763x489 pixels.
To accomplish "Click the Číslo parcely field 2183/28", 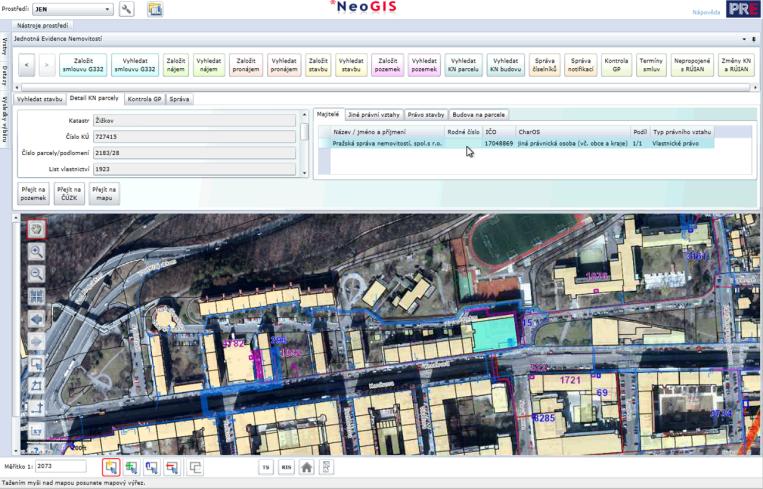I will click(x=194, y=153).
